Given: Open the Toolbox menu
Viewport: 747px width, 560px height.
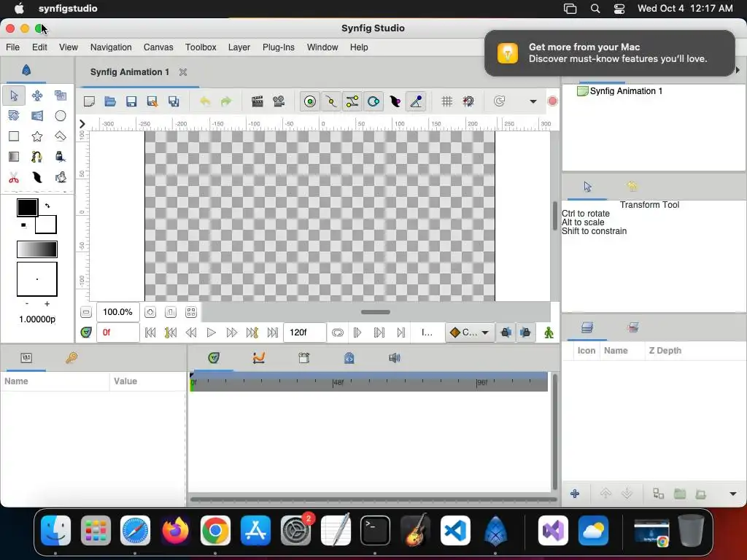Looking at the screenshot, I should tap(201, 47).
